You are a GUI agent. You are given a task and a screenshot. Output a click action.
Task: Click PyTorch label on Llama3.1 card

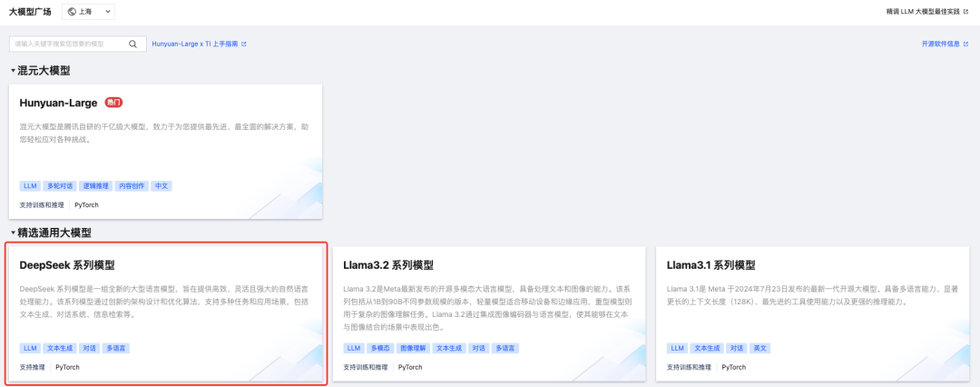click(x=734, y=368)
